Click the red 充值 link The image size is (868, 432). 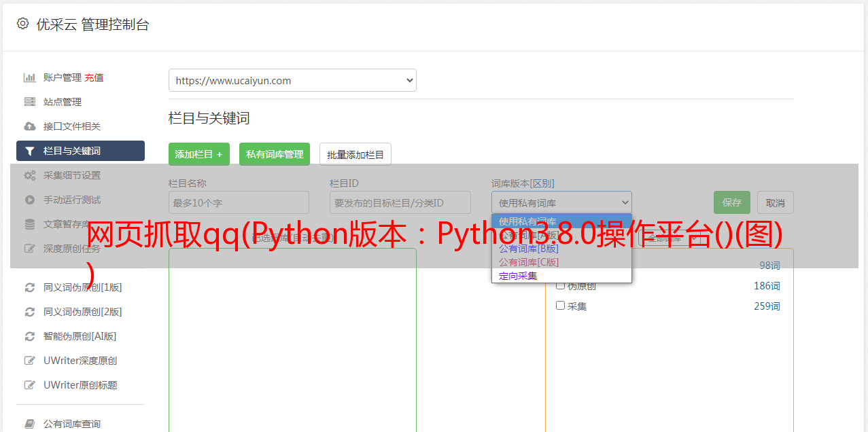[94, 77]
